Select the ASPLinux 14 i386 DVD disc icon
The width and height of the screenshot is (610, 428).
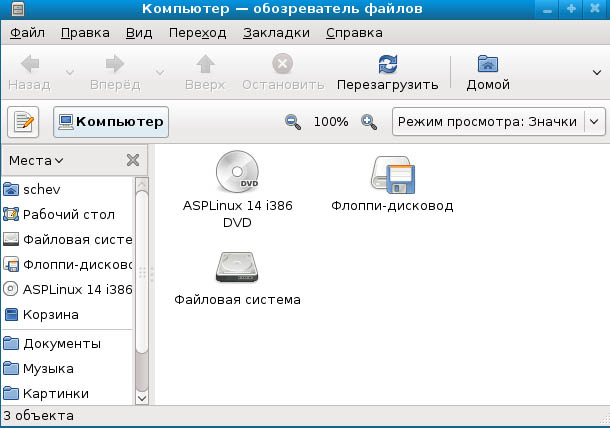(237, 172)
